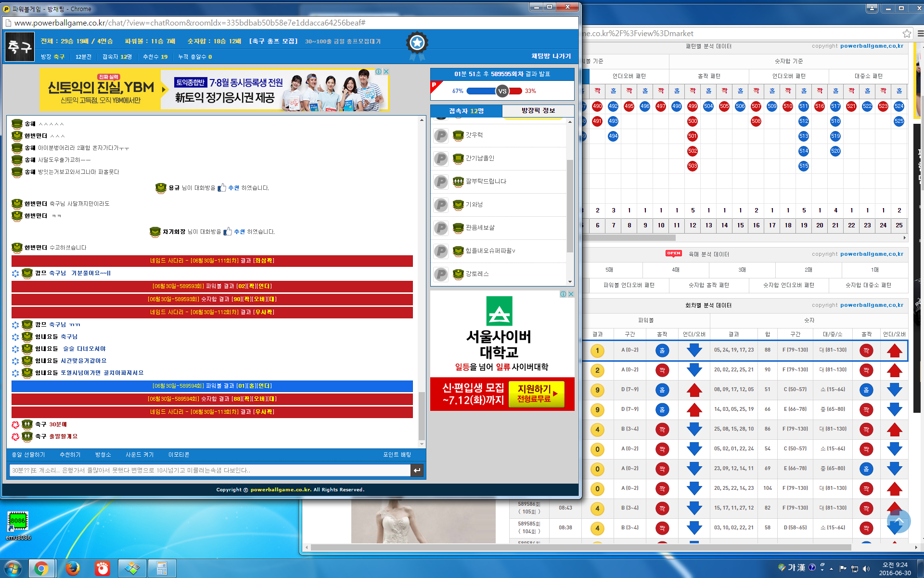Click the chat log scrollbar up arrow
The image size is (924, 578).
pos(422,120)
